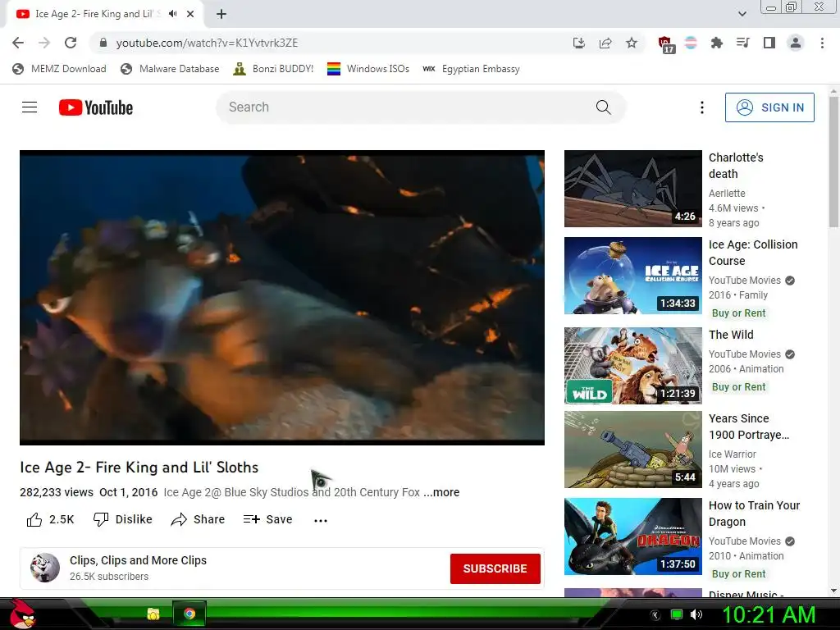Click the striped flag extension icon
This screenshot has width=840, height=630.
691,43
